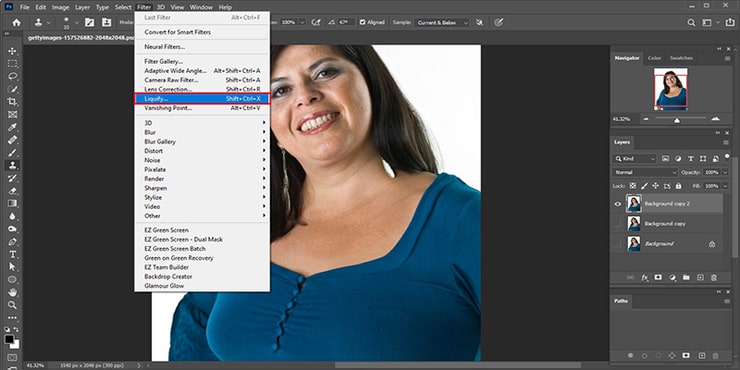Add a layer mask from Layers panel
740x370 pixels.
[x=658, y=278]
